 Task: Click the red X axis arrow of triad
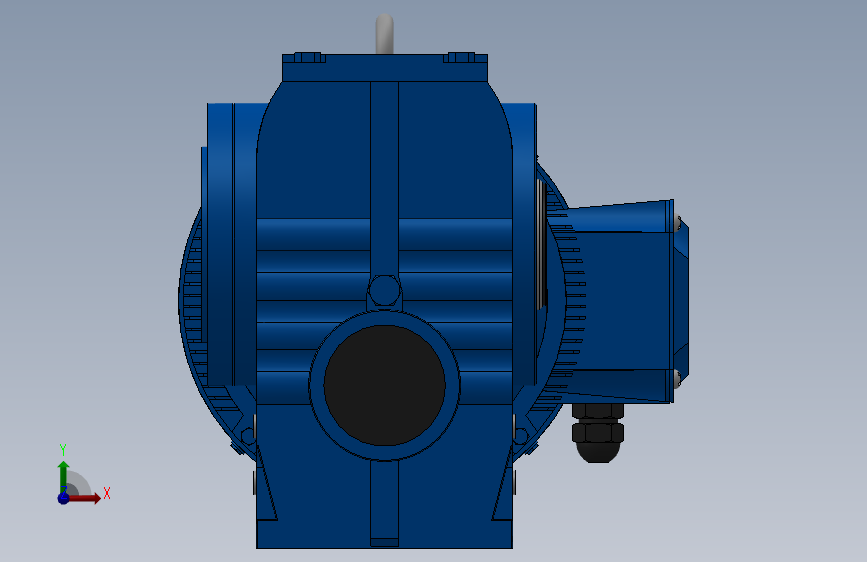point(84,498)
